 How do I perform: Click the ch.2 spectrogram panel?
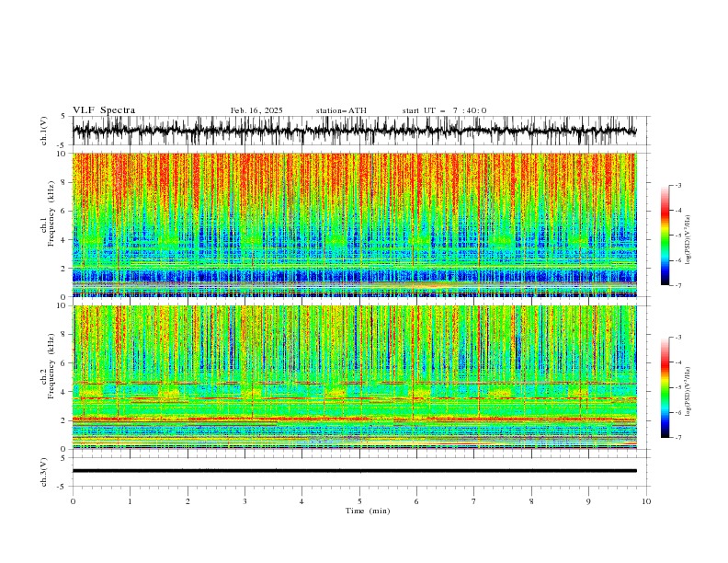[354, 377]
